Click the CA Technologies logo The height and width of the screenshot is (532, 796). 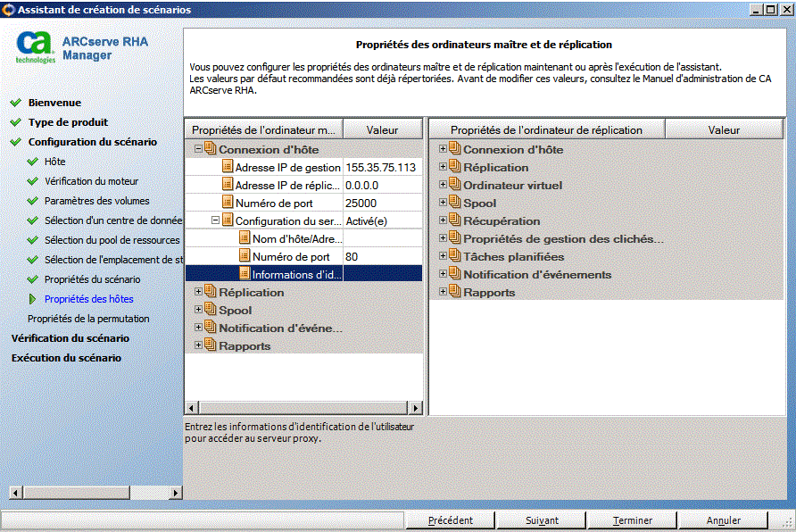pyautogui.click(x=36, y=47)
